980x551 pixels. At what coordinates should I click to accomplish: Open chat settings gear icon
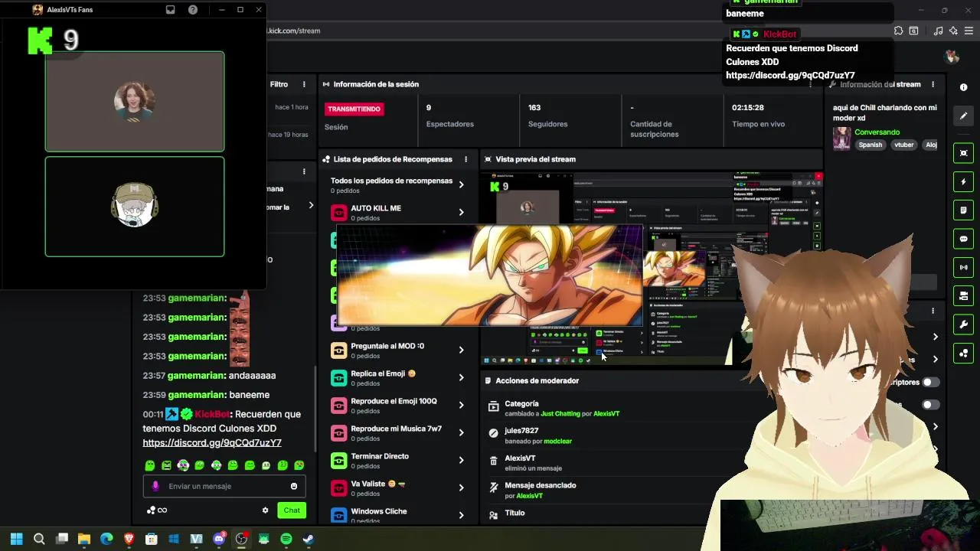click(x=265, y=510)
